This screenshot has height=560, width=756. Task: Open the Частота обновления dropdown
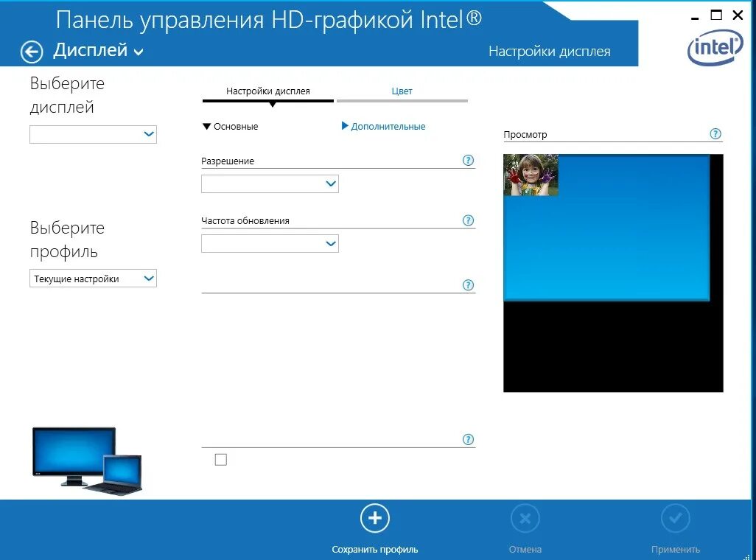pos(270,243)
